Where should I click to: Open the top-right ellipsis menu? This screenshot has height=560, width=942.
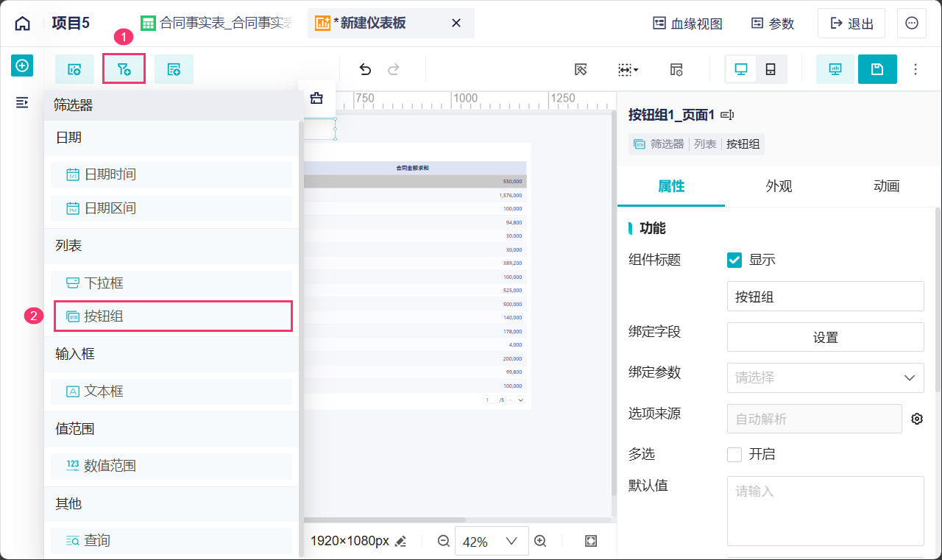point(912,24)
